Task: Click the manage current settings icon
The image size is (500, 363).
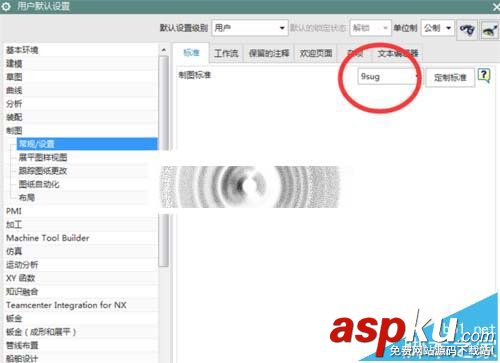Action: pos(489,30)
